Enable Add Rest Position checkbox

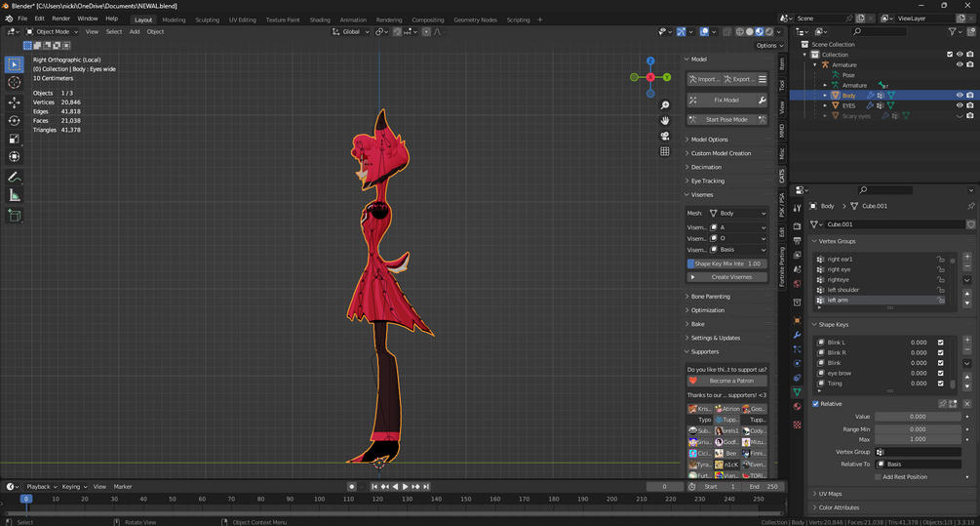click(x=879, y=477)
